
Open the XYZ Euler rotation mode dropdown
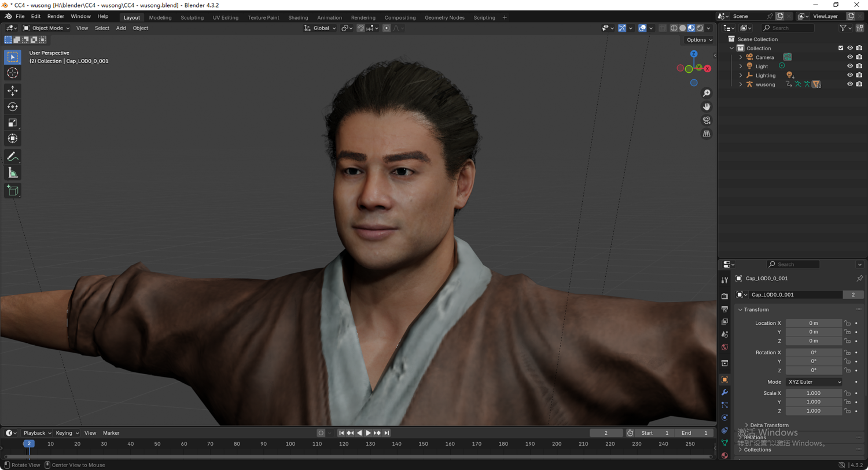[x=814, y=382]
